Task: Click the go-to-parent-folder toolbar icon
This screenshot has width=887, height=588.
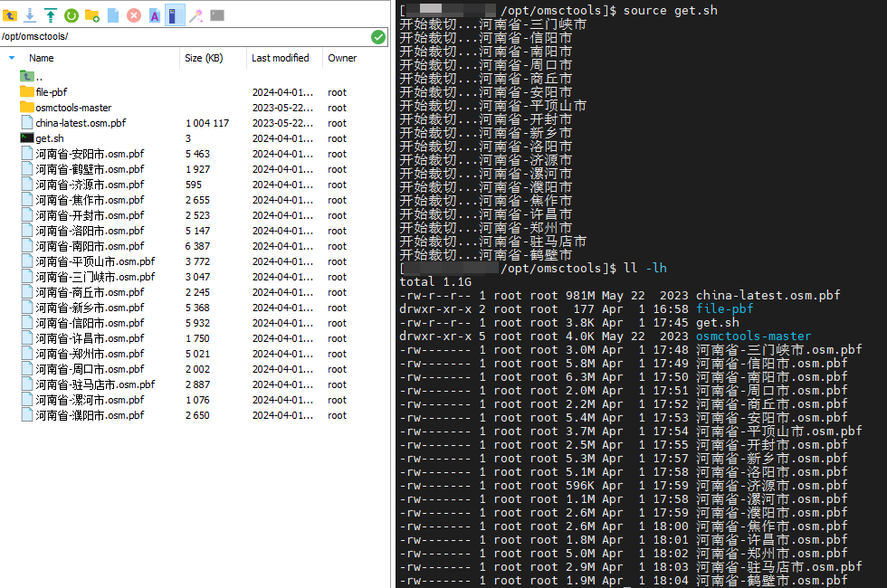Action: click(x=10, y=15)
